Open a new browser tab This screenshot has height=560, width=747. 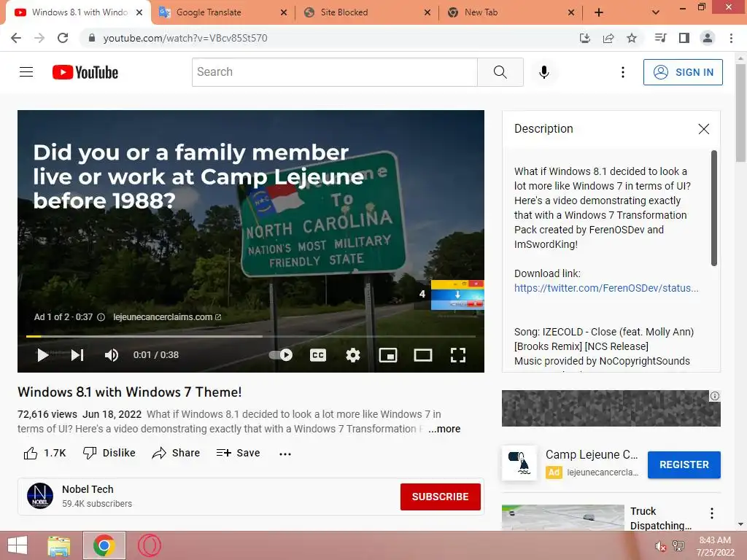(599, 13)
